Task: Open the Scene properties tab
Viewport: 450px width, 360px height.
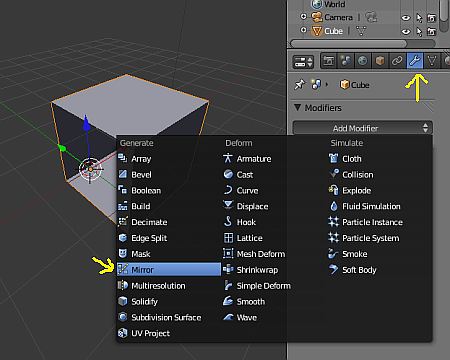Action: [x=346, y=61]
